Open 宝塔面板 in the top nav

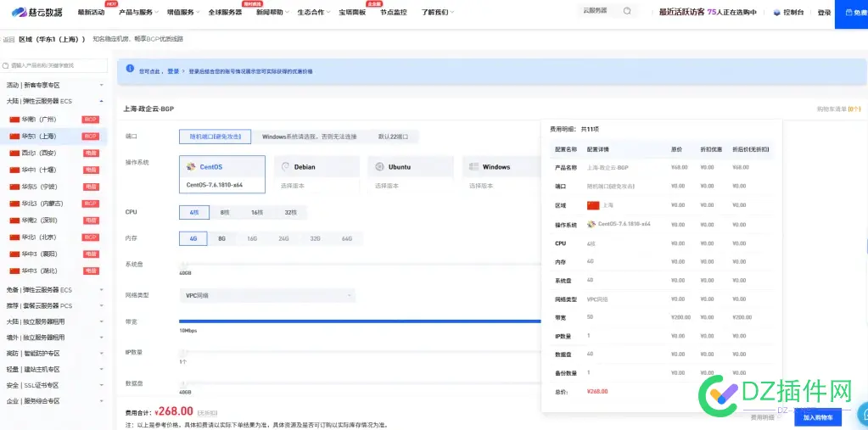(352, 12)
